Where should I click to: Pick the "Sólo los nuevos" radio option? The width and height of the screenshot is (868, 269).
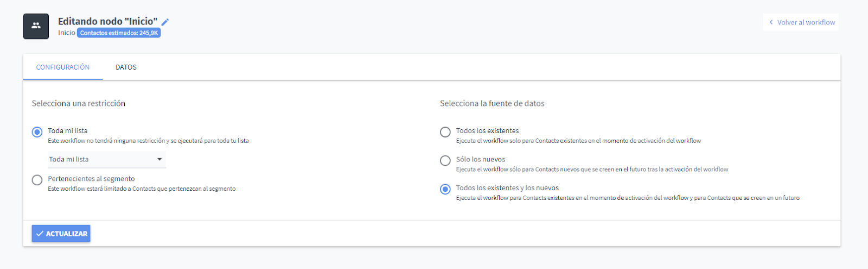[x=445, y=160]
